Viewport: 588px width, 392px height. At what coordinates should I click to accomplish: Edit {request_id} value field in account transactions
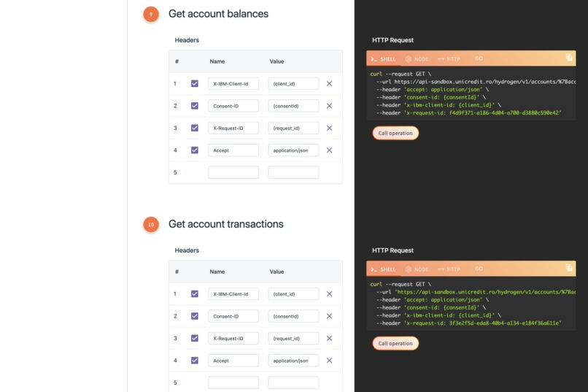click(x=293, y=339)
